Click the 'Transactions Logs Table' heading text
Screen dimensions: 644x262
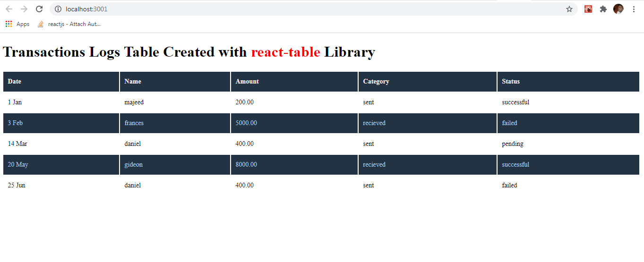point(81,52)
